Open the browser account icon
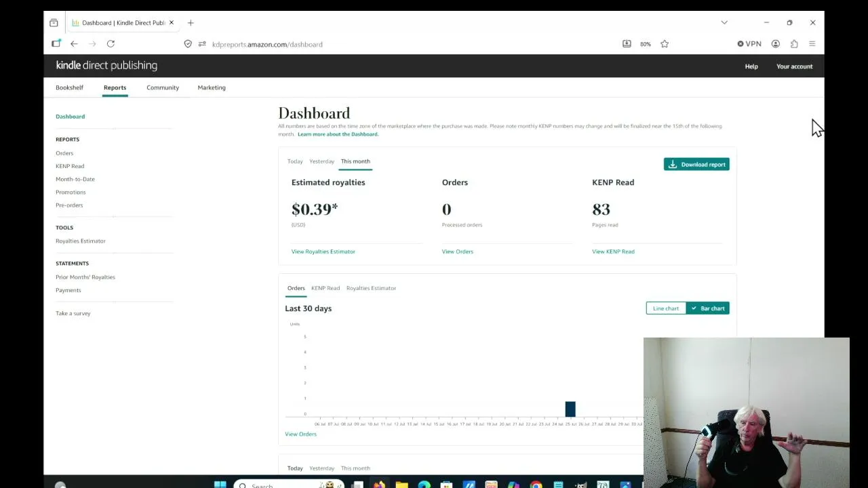The width and height of the screenshot is (868, 488). tap(776, 44)
